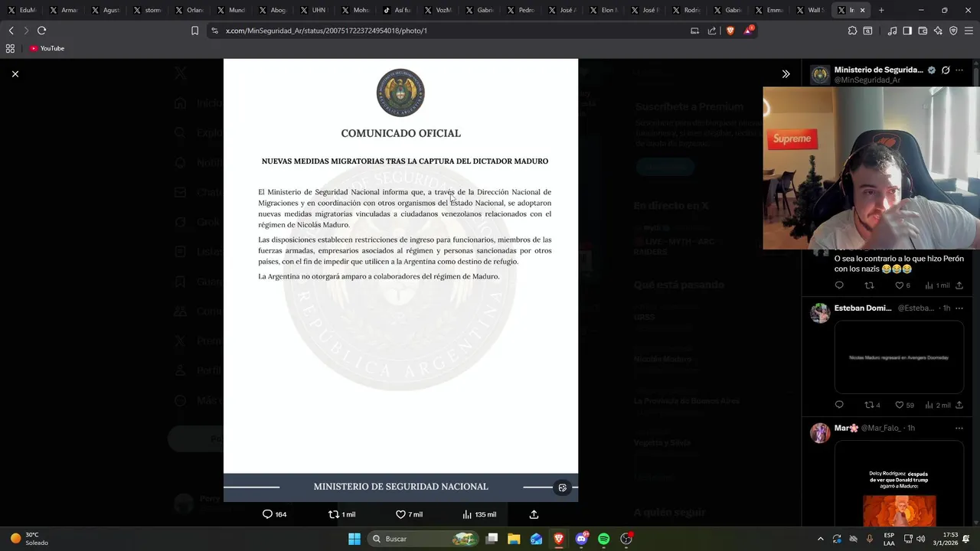Click the image options icon on the footer banner

coord(562,487)
